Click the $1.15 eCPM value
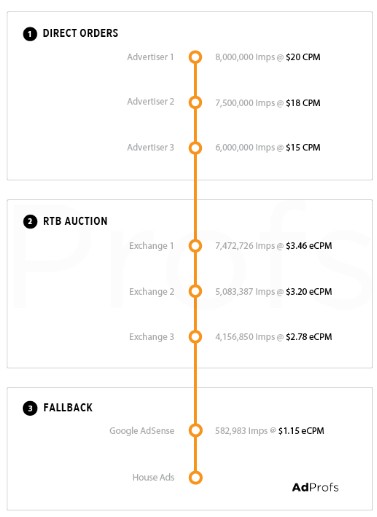The image size is (377, 517). (301, 431)
